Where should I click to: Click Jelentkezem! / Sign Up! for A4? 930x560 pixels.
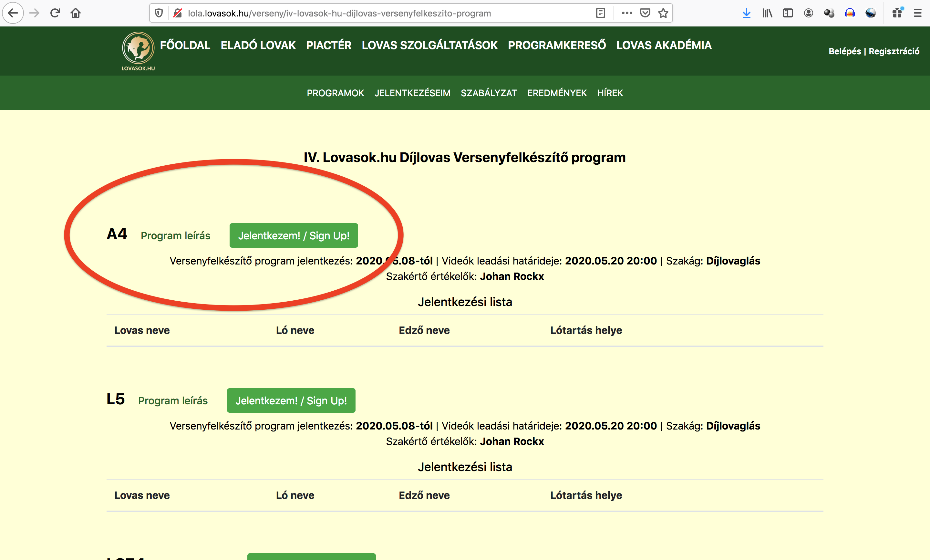[294, 235]
